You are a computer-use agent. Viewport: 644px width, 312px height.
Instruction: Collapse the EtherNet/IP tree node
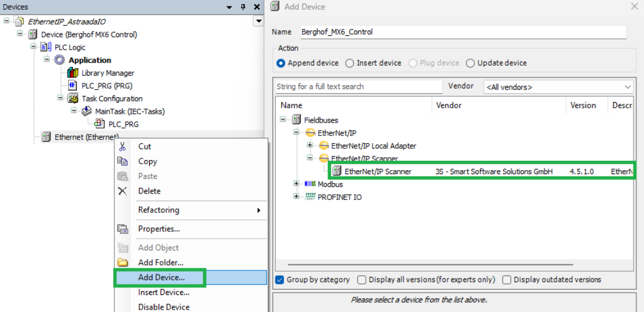tap(296, 132)
